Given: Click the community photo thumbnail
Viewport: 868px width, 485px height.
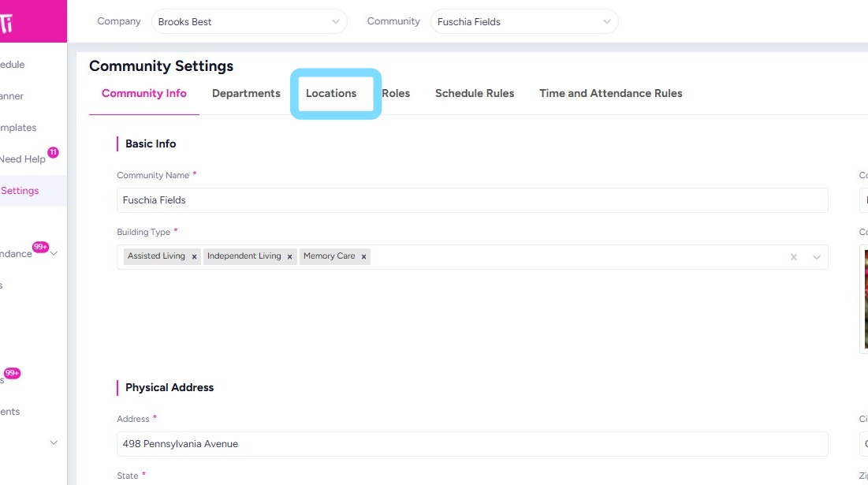Looking at the screenshot, I should point(864,300).
